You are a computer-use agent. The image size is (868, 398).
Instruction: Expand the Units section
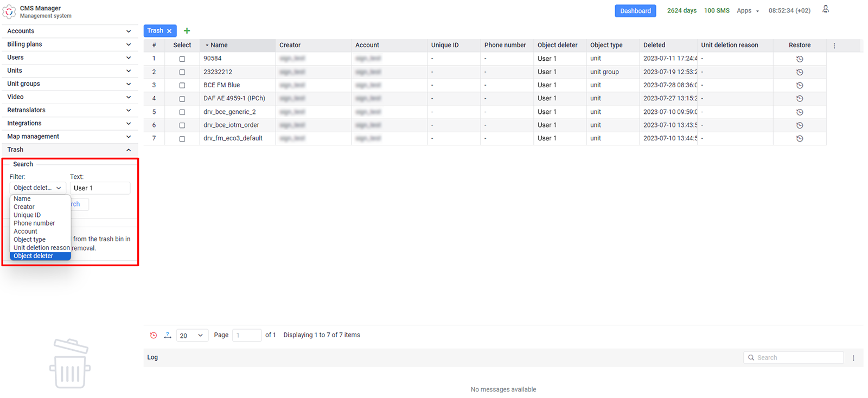click(70, 70)
